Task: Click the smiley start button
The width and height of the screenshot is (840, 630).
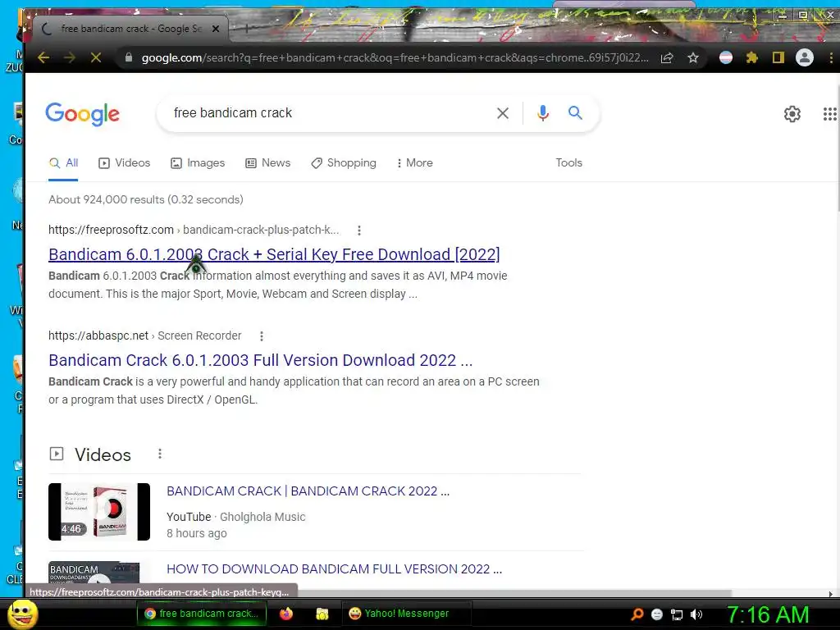Action: click(22, 614)
